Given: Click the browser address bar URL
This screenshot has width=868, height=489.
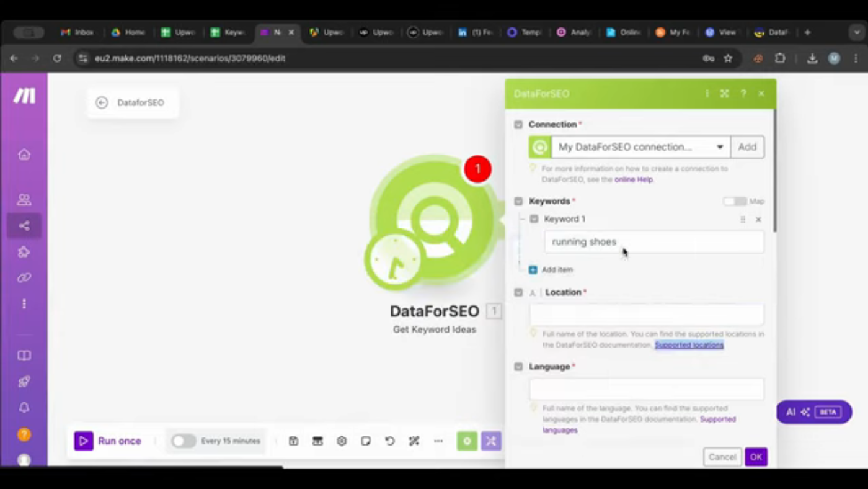Looking at the screenshot, I should [x=190, y=58].
